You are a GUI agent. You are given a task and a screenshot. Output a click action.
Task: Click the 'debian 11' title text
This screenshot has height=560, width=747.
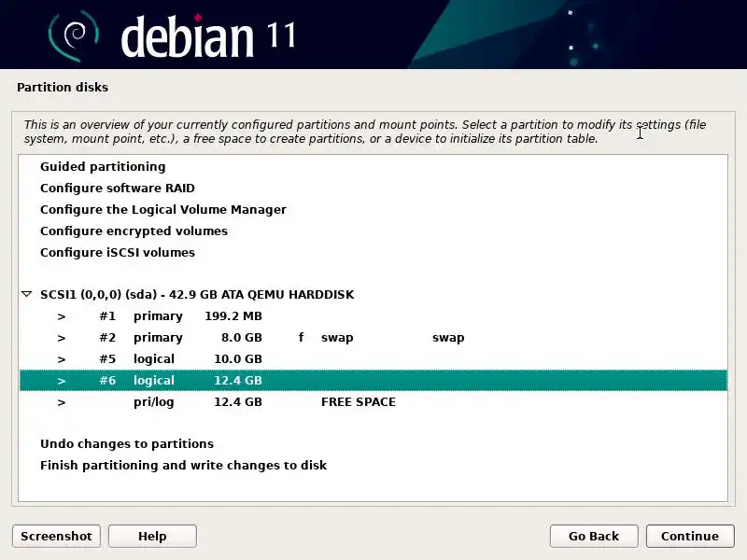tap(208, 36)
